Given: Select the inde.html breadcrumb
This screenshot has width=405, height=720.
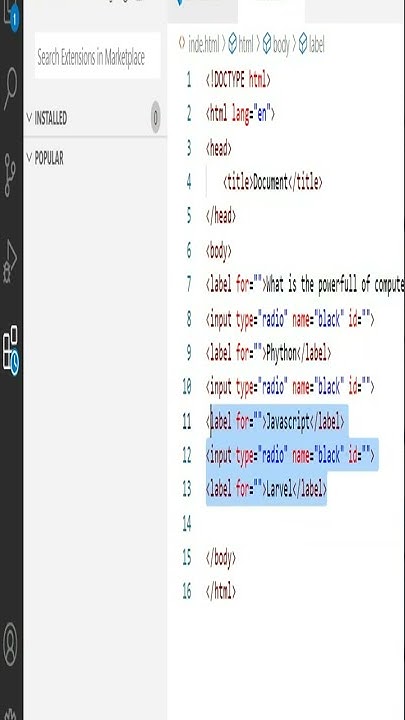Looking at the screenshot, I should pyautogui.click(x=199, y=45).
